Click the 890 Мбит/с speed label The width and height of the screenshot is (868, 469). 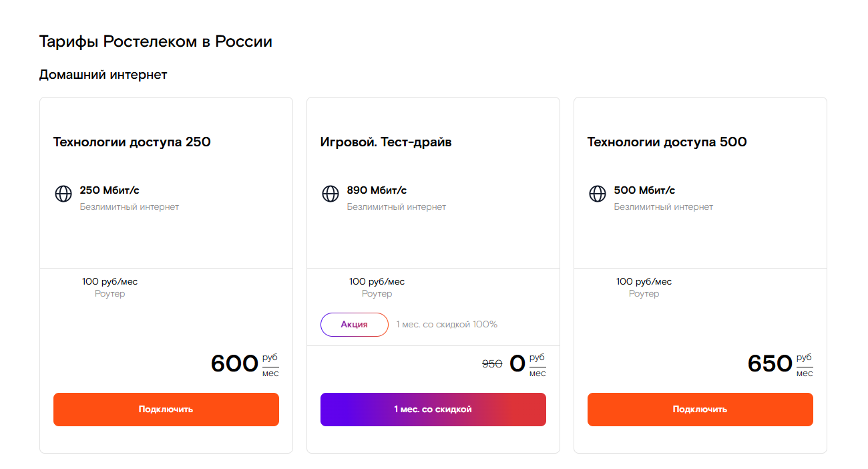pyautogui.click(x=377, y=190)
